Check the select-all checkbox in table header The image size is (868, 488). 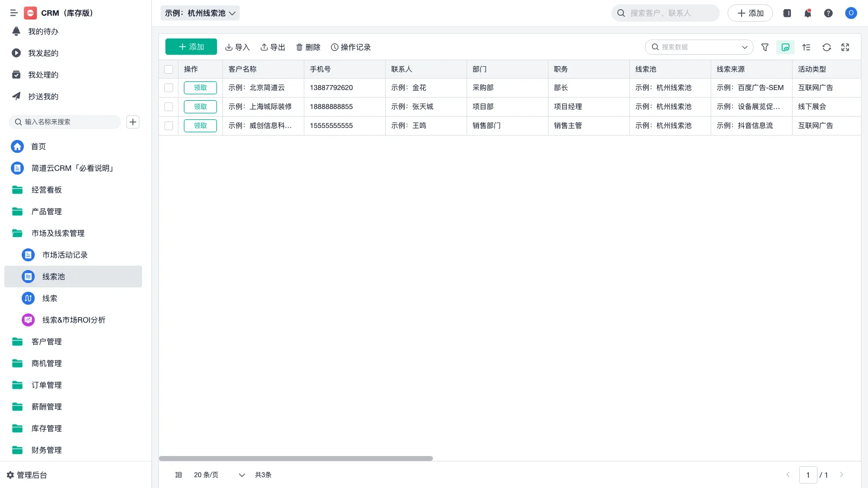[x=169, y=69]
